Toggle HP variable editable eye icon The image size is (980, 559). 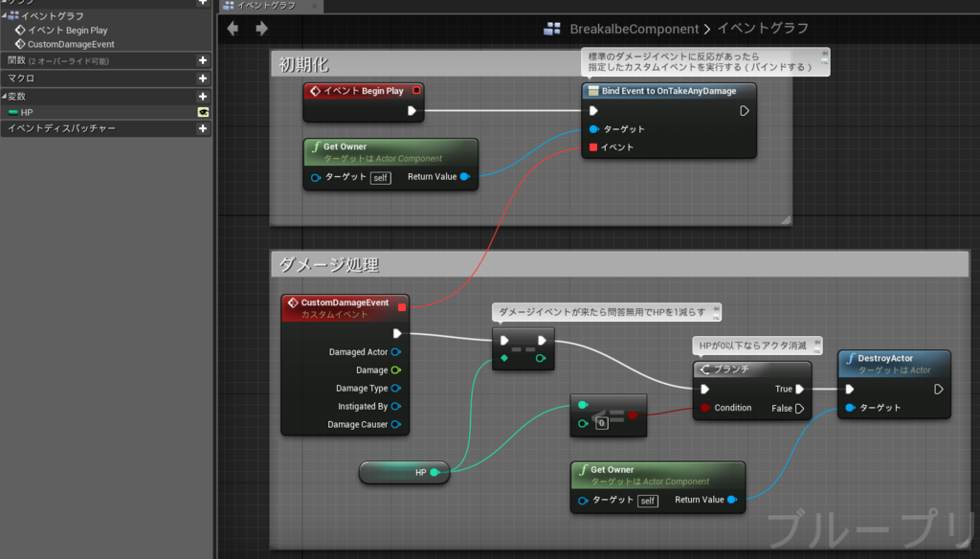click(x=203, y=113)
